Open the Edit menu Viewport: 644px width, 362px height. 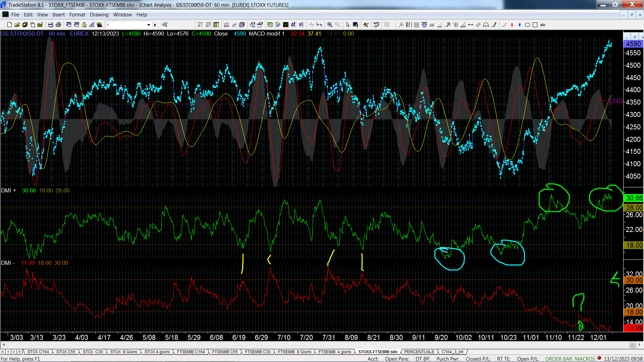[28, 15]
